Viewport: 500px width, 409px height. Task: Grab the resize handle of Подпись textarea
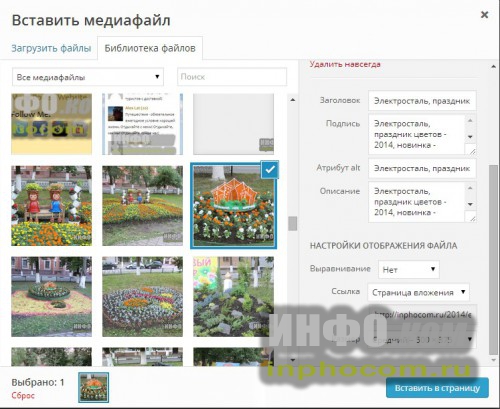[x=472, y=151]
